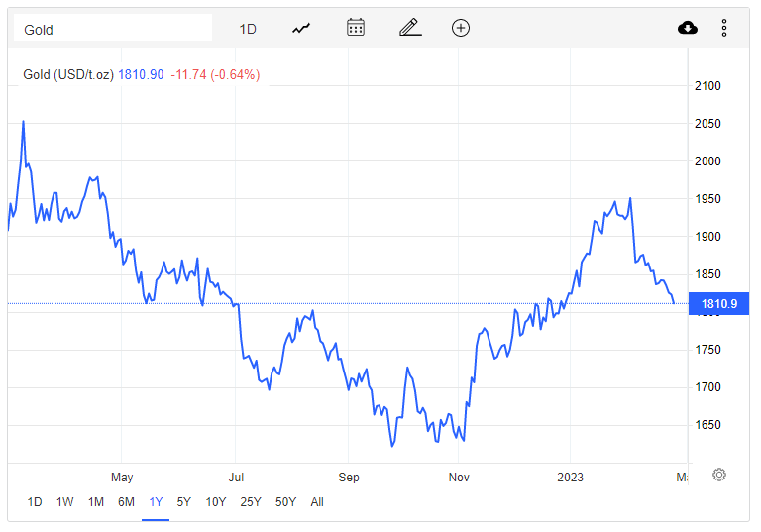Screen dimensions: 761x532
Task: Select the 1W time range
Action: (65, 502)
